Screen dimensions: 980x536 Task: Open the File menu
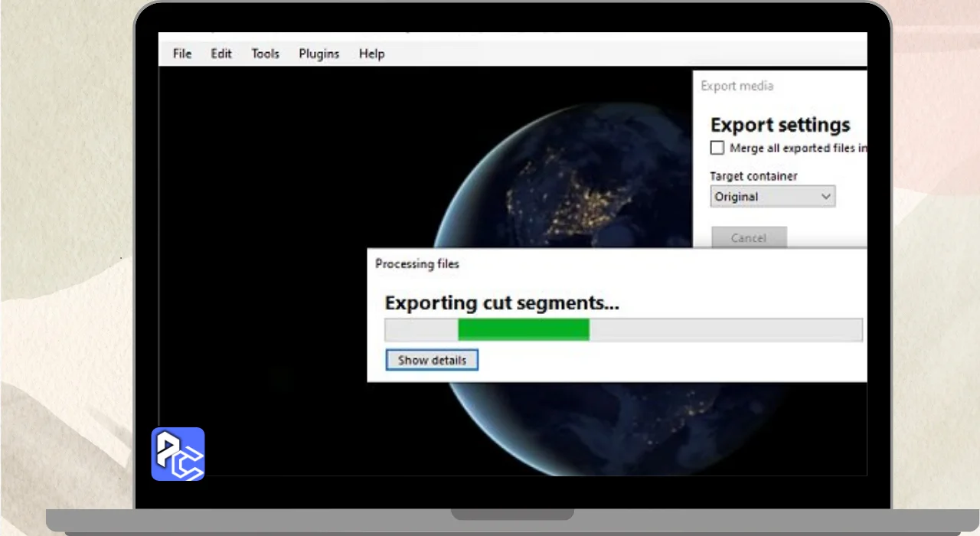tap(182, 54)
